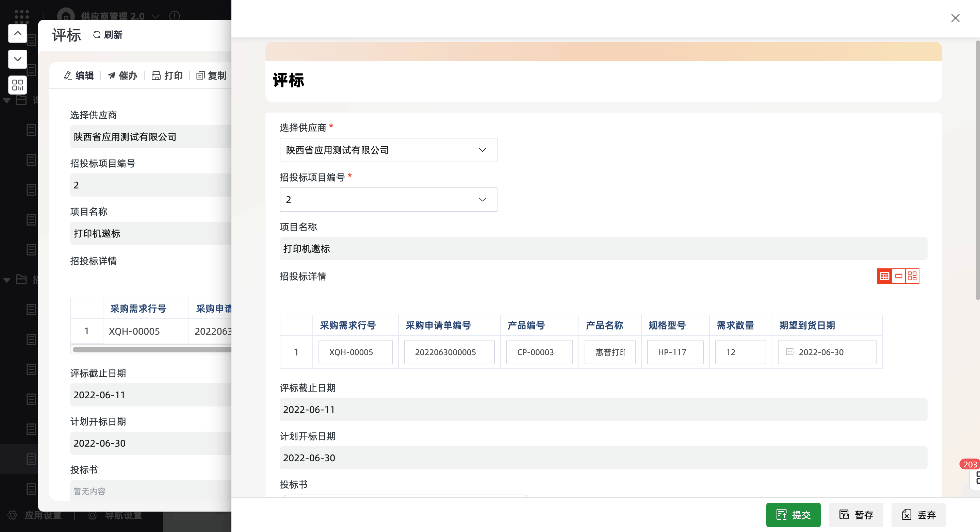Switch to card grid view icon
This screenshot has height=532, width=980.
click(x=912, y=276)
